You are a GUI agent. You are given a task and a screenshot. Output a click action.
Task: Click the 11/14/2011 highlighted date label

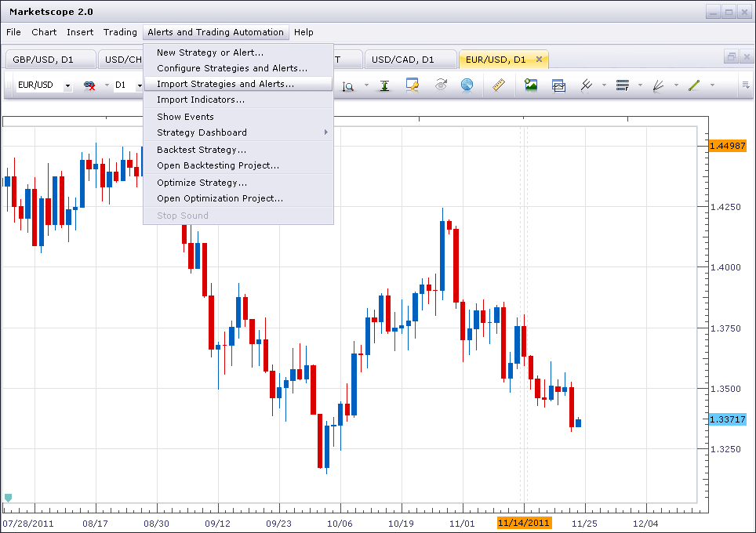pos(524,523)
